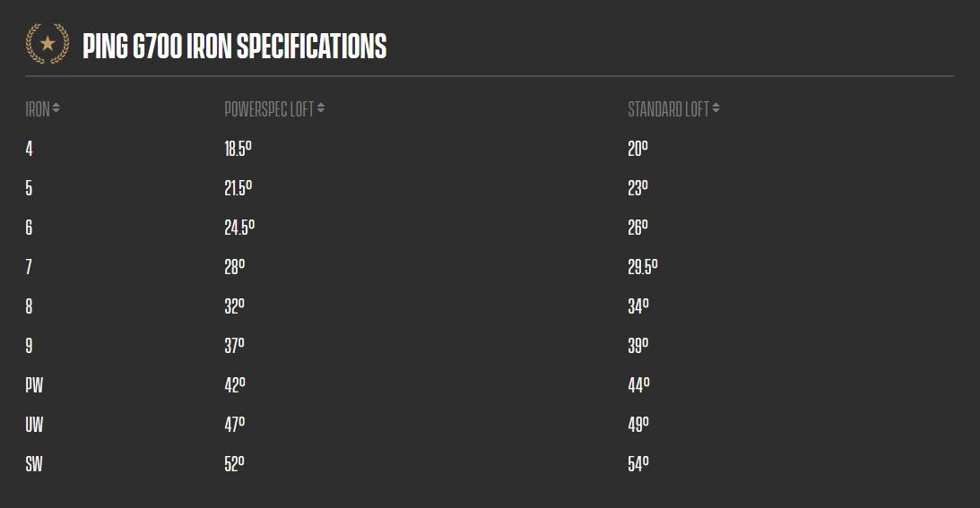Click the STANDARD LOFT column header
This screenshot has height=508, width=980.
coord(668,109)
